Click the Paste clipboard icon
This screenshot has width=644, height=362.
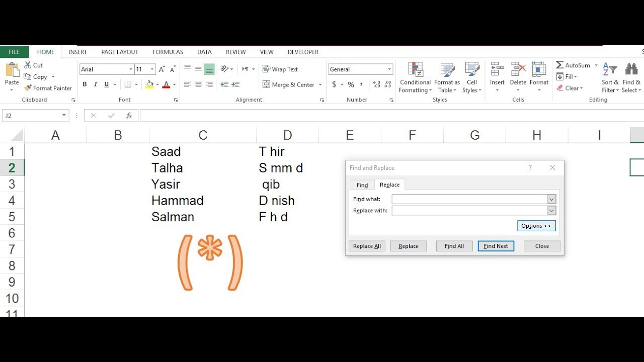coord(12,69)
